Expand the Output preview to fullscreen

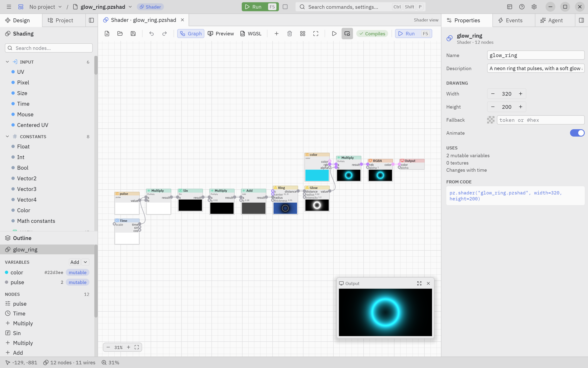click(419, 283)
